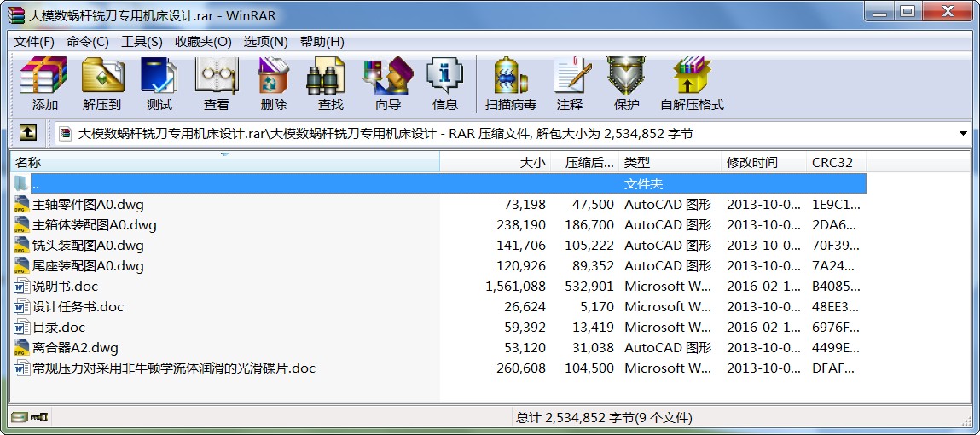Viewport: 980px width, 435px height.
Task: Sort files by 名称 column header
Action: pyautogui.click(x=28, y=162)
